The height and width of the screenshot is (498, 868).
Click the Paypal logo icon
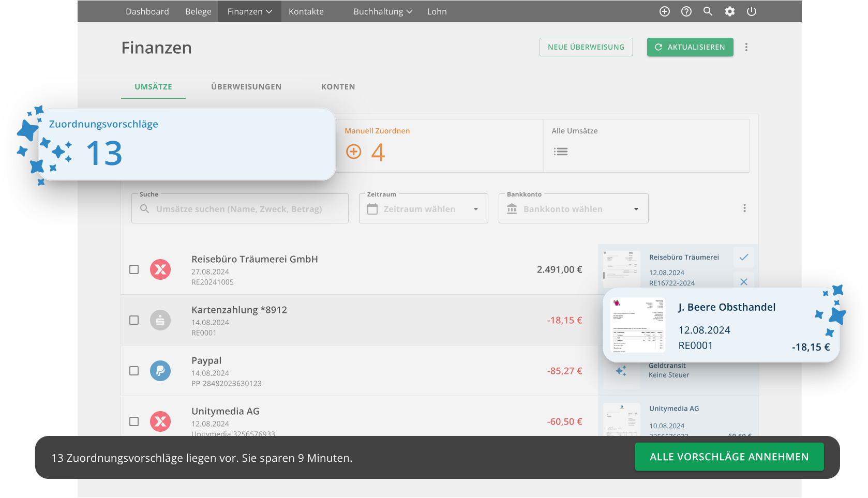160,371
